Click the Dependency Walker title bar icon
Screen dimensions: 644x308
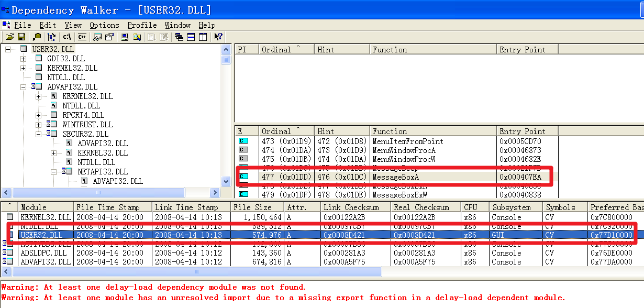[x=5, y=9]
